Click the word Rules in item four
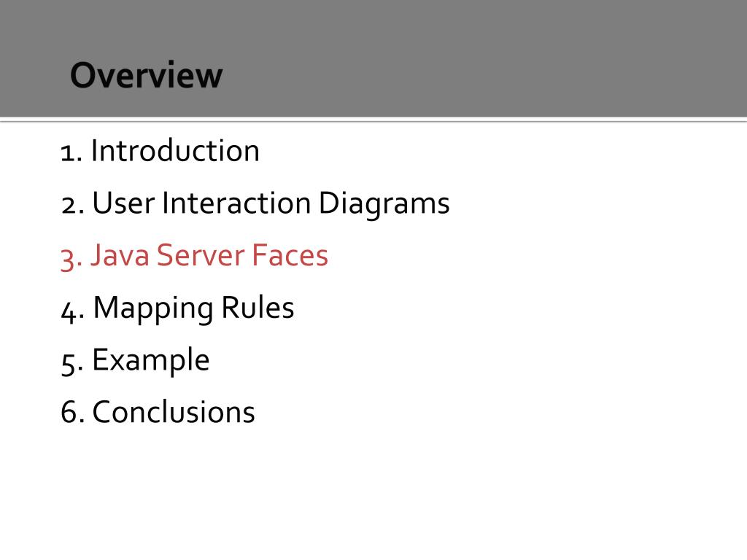Image resolution: width=747 pixels, height=560 pixels. [x=258, y=307]
